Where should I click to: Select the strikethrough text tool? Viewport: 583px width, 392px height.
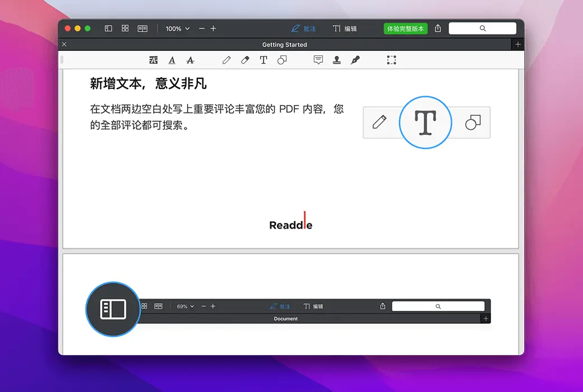[190, 60]
